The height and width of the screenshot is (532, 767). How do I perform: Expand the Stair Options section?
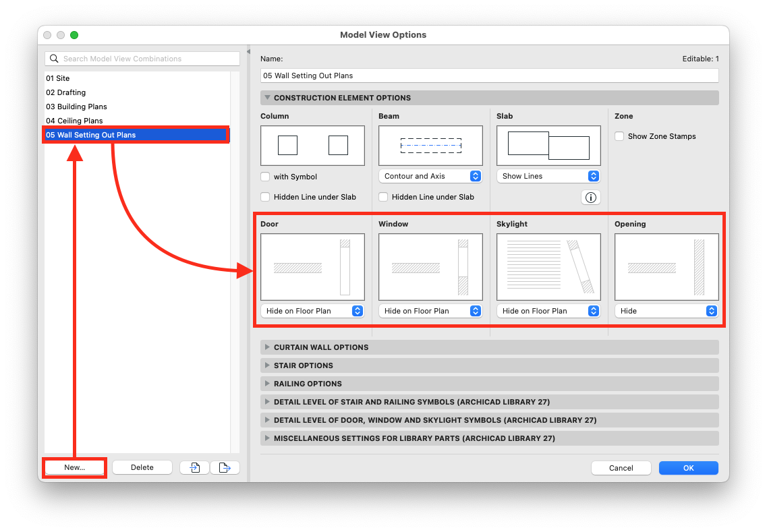pyautogui.click(x=490, y=365)
